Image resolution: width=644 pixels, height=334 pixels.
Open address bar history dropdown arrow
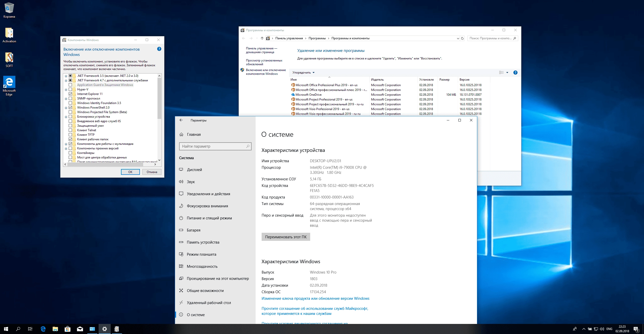pos(458,39)
